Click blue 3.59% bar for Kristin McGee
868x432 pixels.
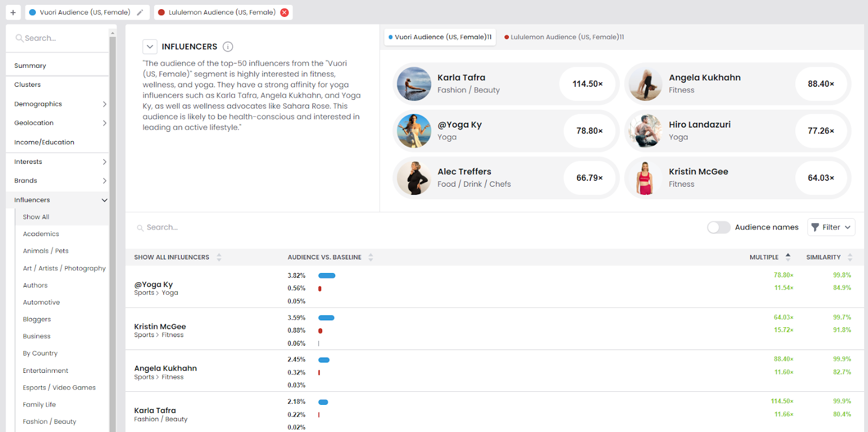tap(326, 318)
